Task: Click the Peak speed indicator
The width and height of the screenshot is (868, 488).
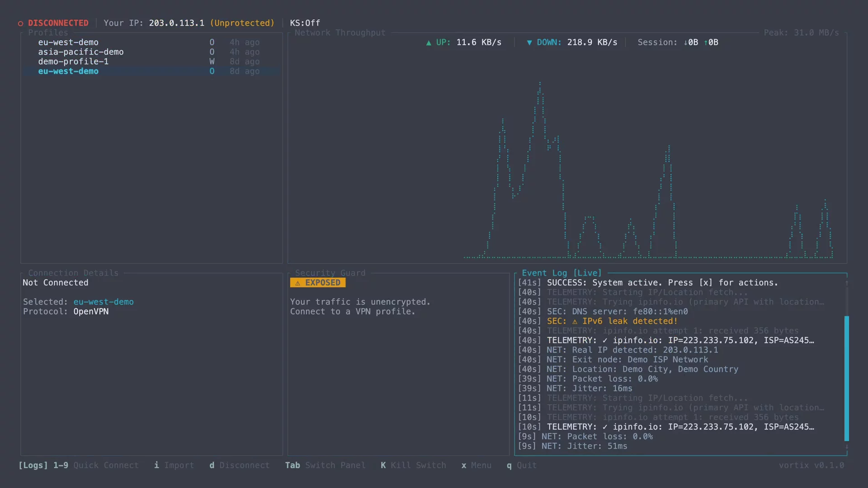Action: (x=802, y=32)
